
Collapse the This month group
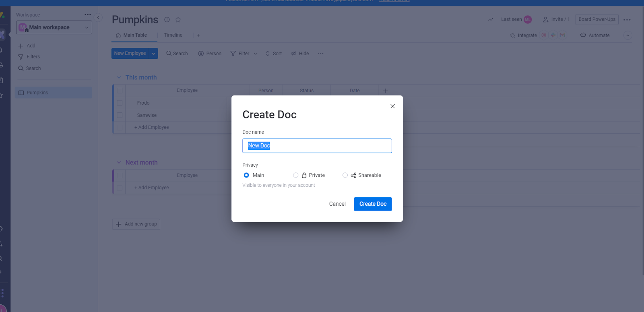[119, 77]
